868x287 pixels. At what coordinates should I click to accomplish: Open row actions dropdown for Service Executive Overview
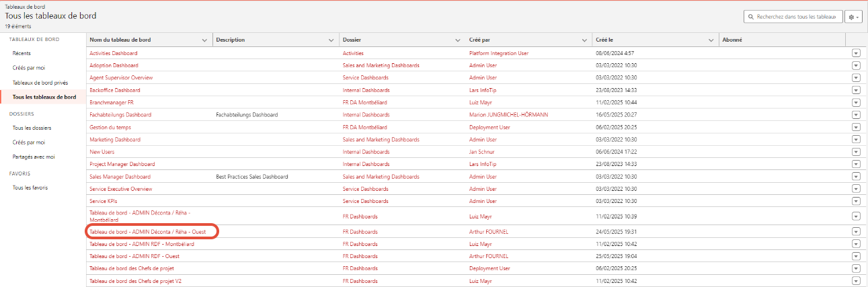pos(856,189)
